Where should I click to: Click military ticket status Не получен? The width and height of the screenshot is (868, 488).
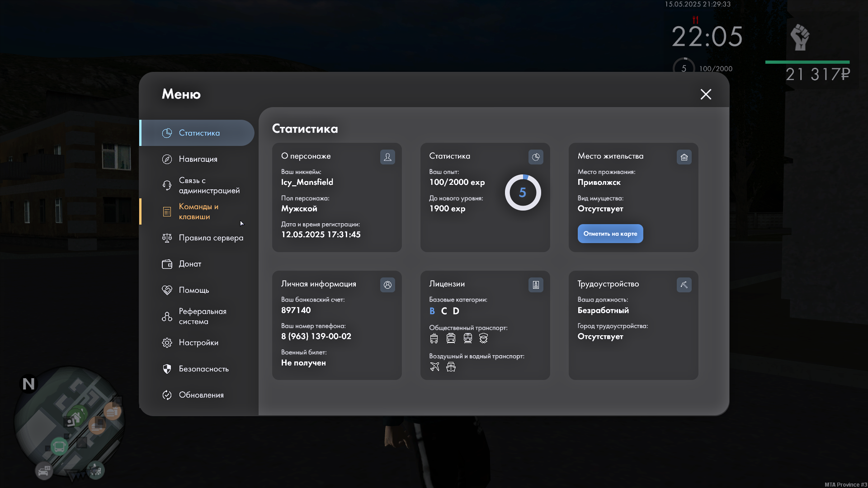tap(303, 363)
